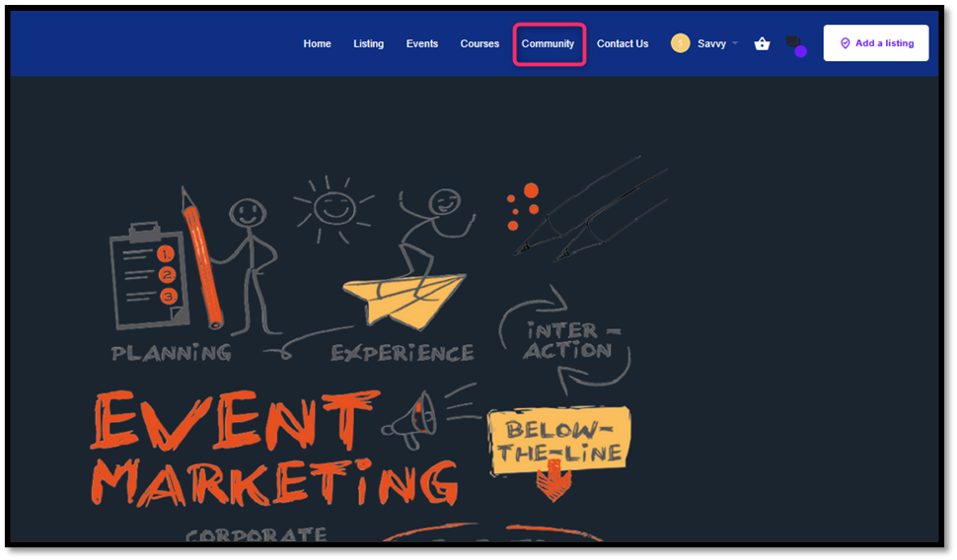
Task: Go to the Home menu item
Action: pyautogui.click(x=318, y=44)
